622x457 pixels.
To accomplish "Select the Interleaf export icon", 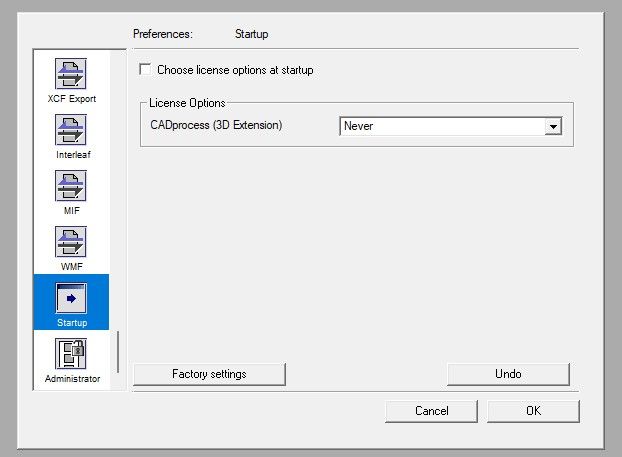I will point(70,130).
